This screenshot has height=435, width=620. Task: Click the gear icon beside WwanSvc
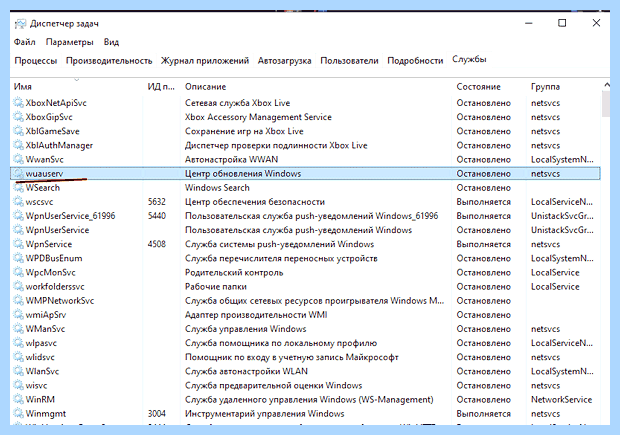(x=18, y=159)
